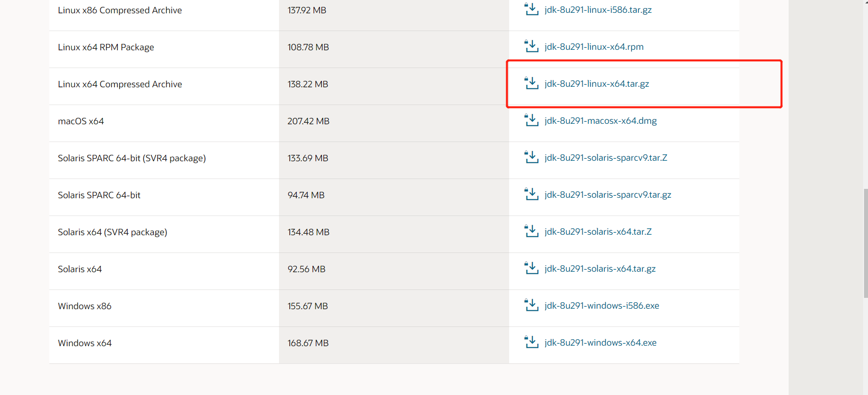
Task: Click download icon for jdk-8u291-windows-i586.exe
Action: pyautogui.click(x=531, y=305)
